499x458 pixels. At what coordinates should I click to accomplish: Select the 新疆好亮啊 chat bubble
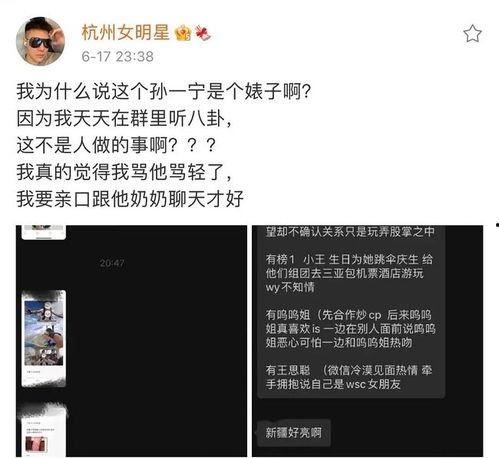[x=294, y=433]
